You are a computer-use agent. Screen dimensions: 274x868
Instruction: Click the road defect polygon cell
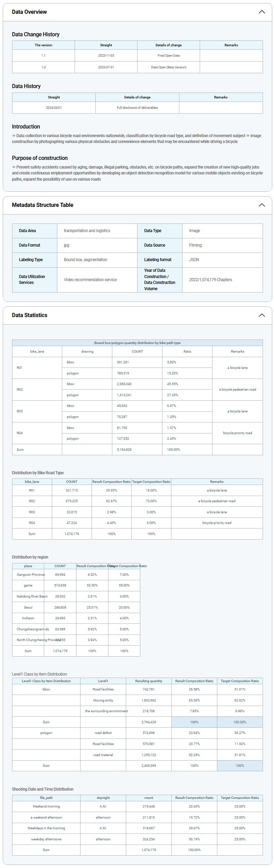[x=103, y=733]
